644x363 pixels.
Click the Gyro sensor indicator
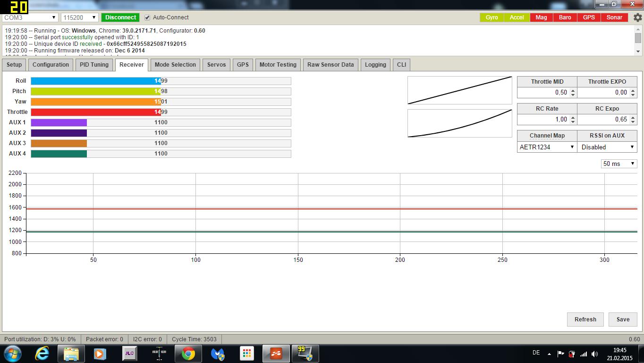[491, 17]
